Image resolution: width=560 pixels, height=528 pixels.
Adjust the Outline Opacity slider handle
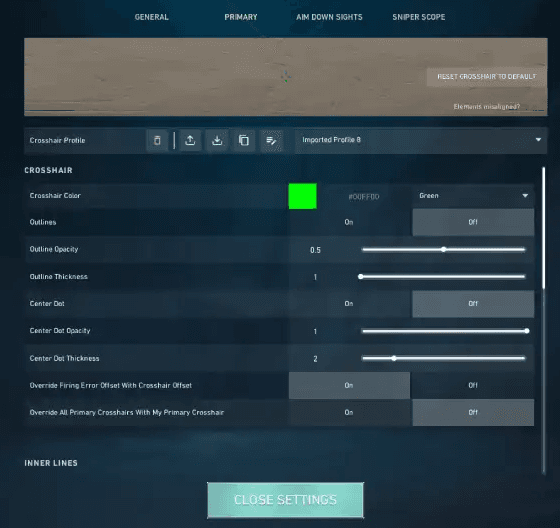pyautogui.click(x=443, y=249)
